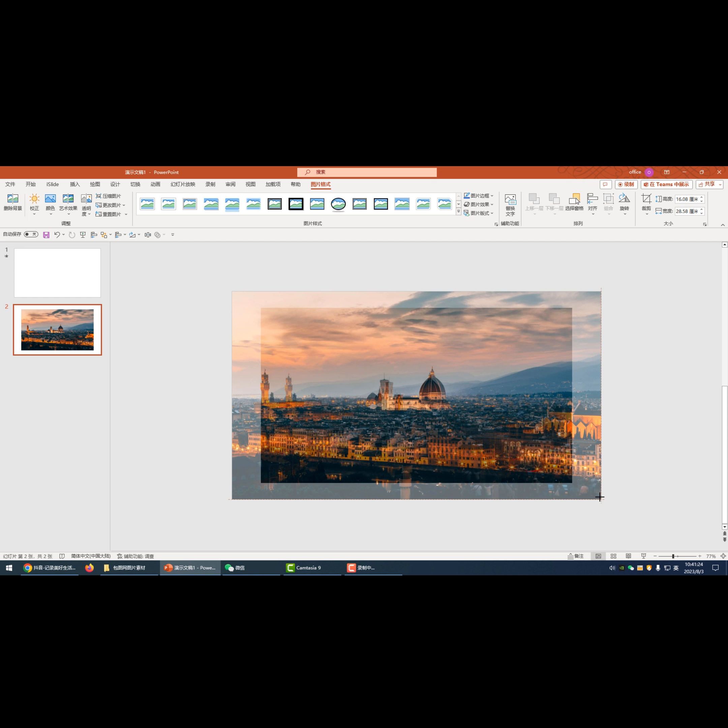728x728 pixels.
Task: Click the distribute horizontally icon in quick toolbar
Action: (x=148, y=235)
